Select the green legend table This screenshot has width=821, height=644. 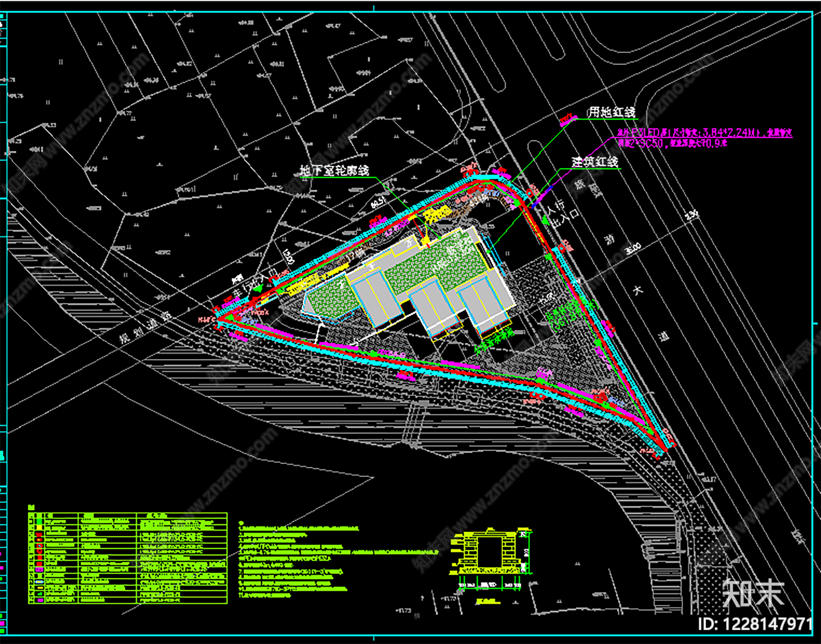(x=128, y=557)
